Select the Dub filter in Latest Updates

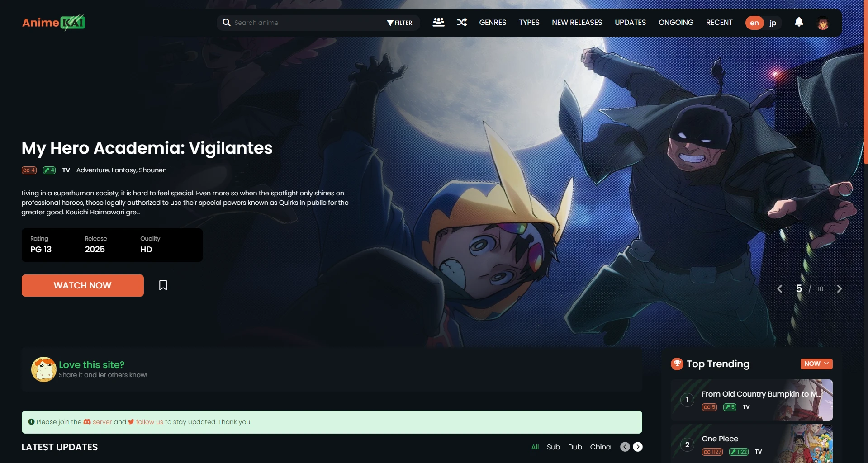coord(574,447)
